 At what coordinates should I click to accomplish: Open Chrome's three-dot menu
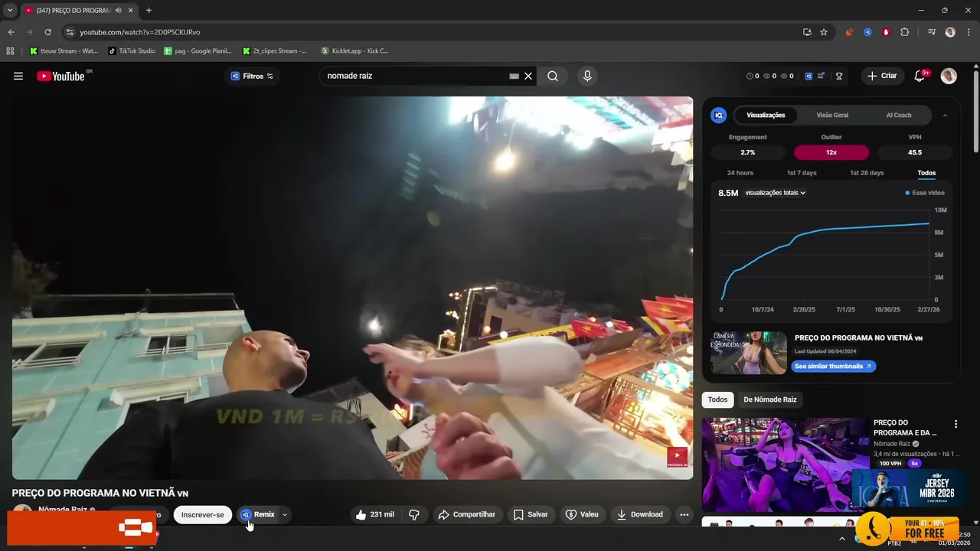click(968, 32)
